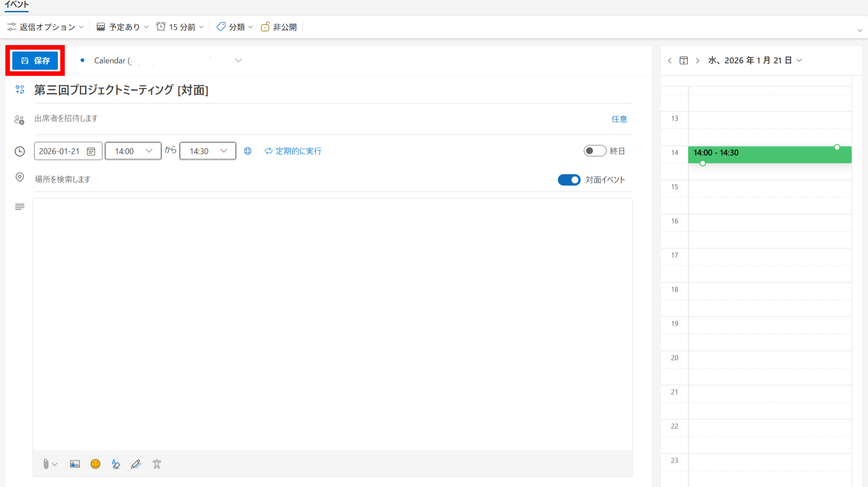Select the イベント tab

pyautogui.click(x=16, y=5)
